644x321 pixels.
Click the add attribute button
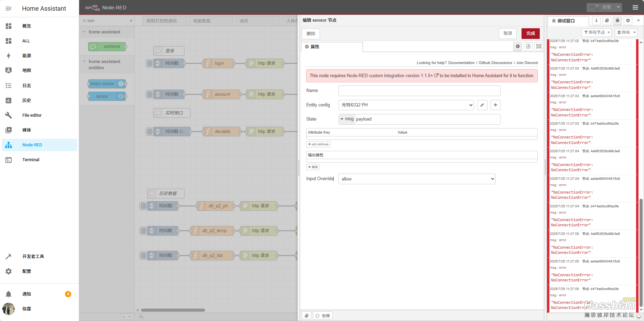point(319,144)
